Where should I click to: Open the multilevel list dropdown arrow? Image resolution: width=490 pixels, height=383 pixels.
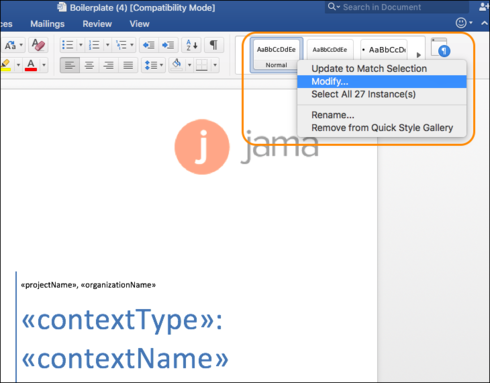coord(132,45)
